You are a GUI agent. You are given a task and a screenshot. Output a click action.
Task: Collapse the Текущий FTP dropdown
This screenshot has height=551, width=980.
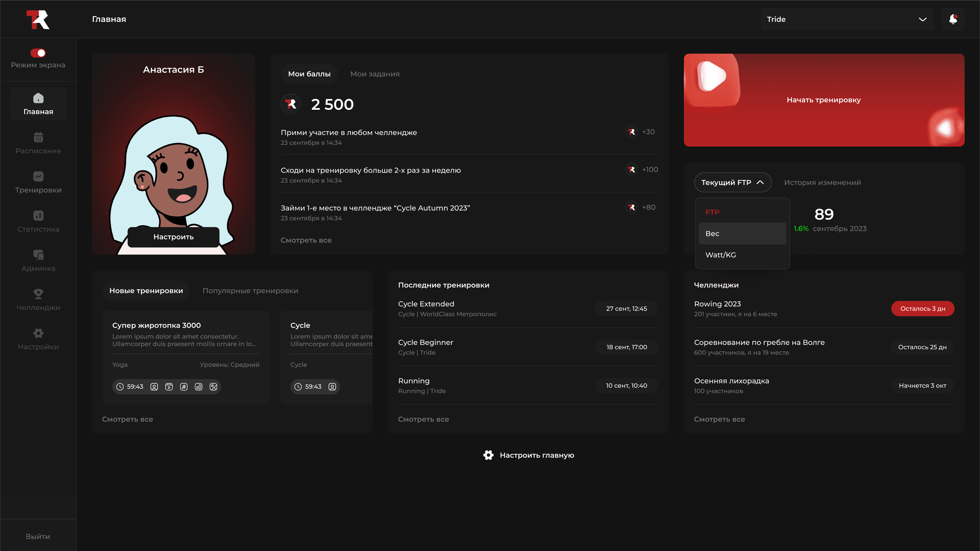tap(733, 183)
